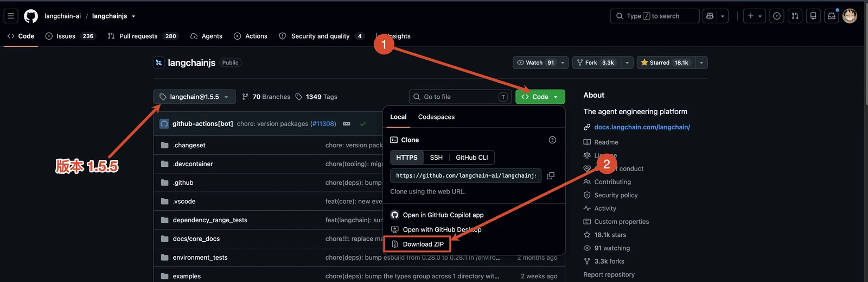Open the Issues inbox icon in header
Image resolution: width=868 pixels, height=282 pixels.
[777, 16]
